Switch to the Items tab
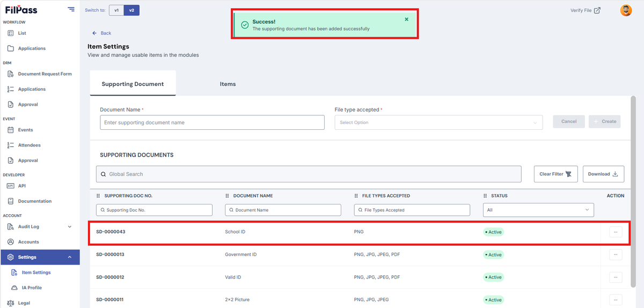 [228, 84]
